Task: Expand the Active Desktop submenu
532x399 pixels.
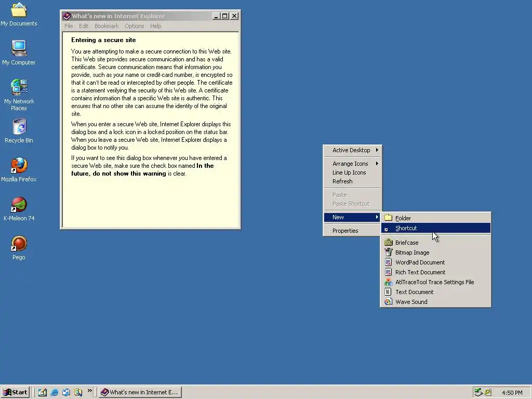Action: tap(352, 150)
